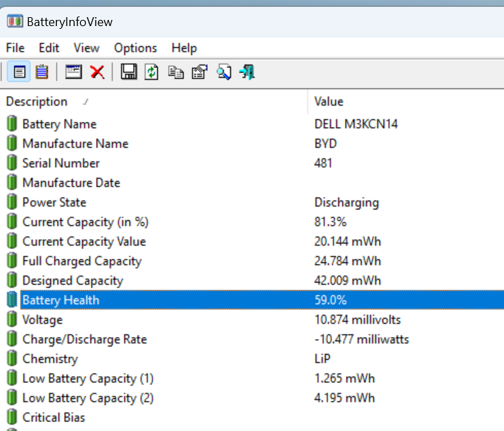
Task: Click battery icon beside Power State
Action: (12, 202)
